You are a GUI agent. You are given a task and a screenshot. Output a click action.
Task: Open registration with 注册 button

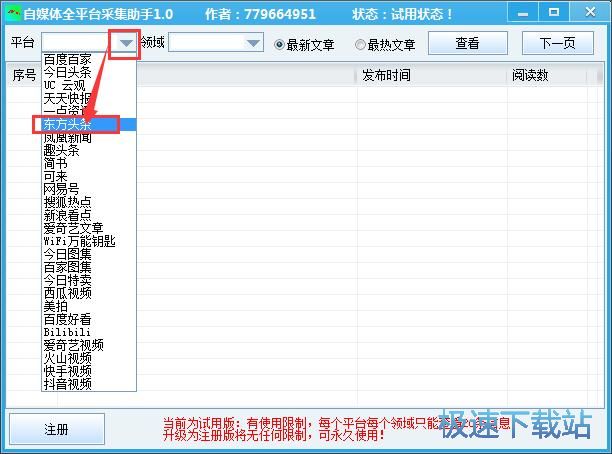[57, 429]
